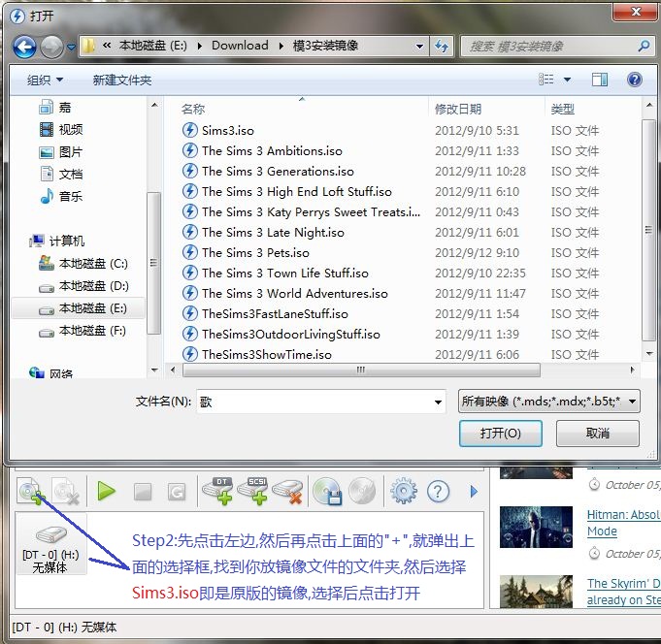Open the Daemon Tools help icon
The height and width of the screenshot is (644, 661).
click(438, 492)
